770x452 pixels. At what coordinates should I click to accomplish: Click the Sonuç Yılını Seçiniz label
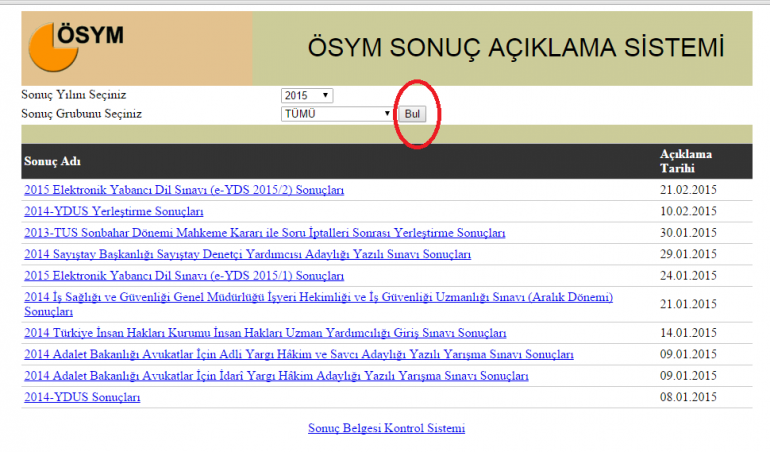pos(74,95)
